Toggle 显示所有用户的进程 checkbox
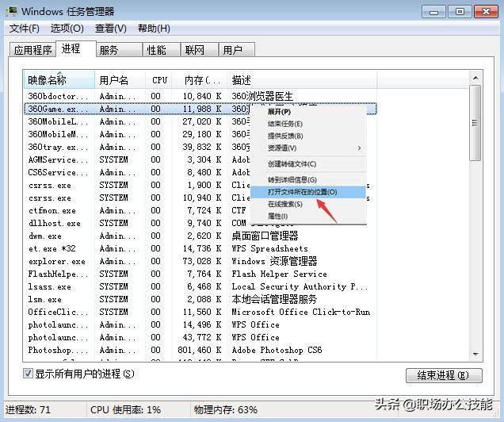The image size is (504, 422). pos(28,374)
